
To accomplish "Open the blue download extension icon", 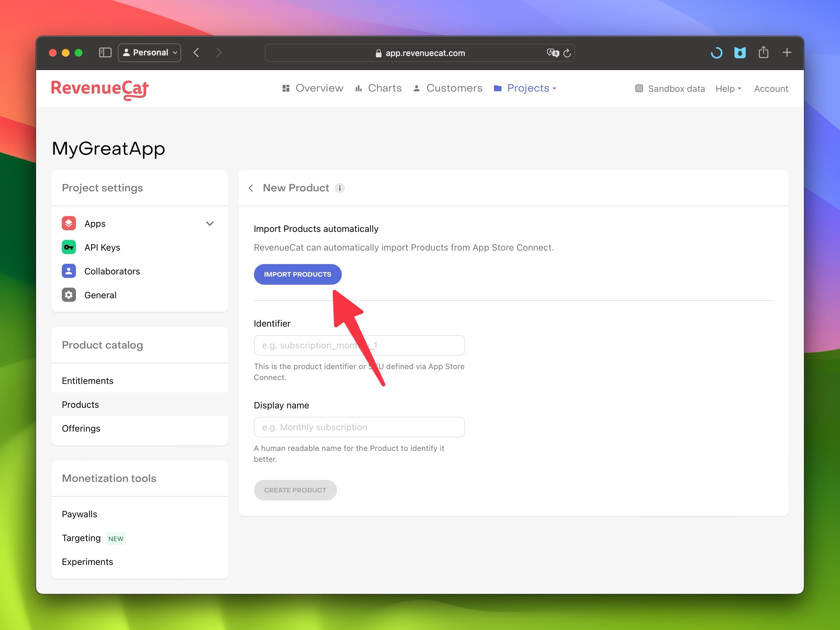I will click(740, 52).
